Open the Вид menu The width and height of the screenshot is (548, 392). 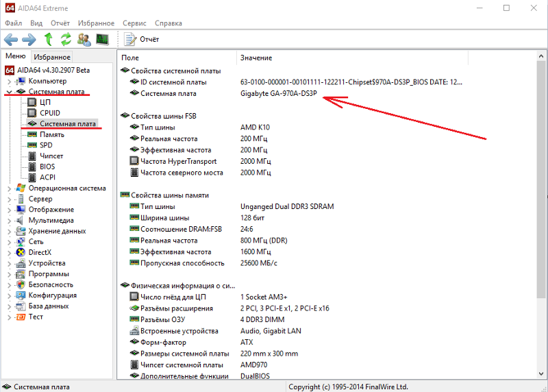click(x=36, y=23)
